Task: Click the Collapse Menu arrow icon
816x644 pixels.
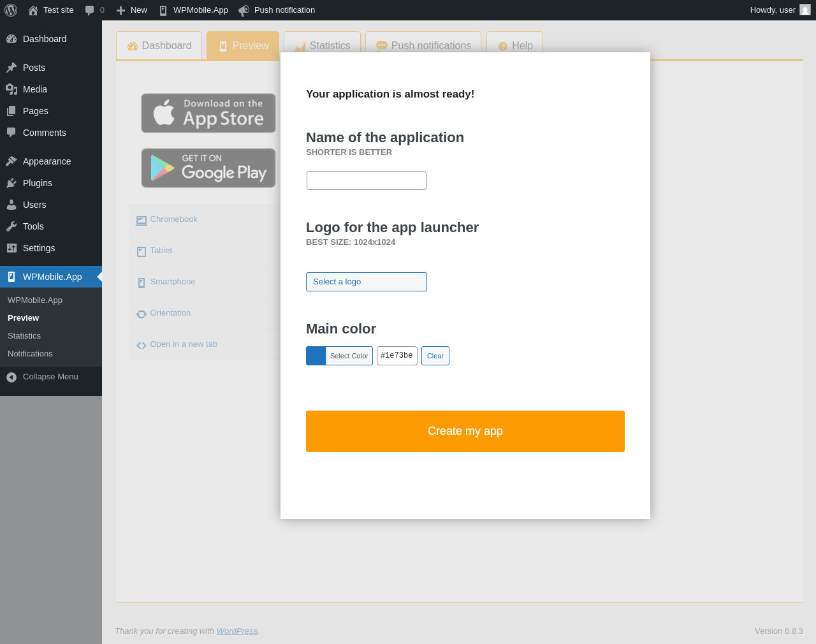Action: (11, 377)
